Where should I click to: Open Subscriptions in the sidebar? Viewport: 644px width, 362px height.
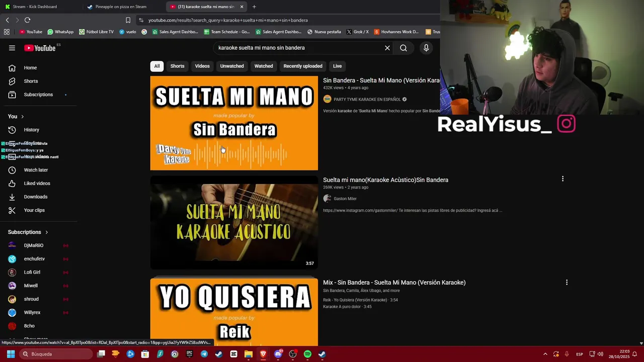pyautogui.click(x=38, y=95)
